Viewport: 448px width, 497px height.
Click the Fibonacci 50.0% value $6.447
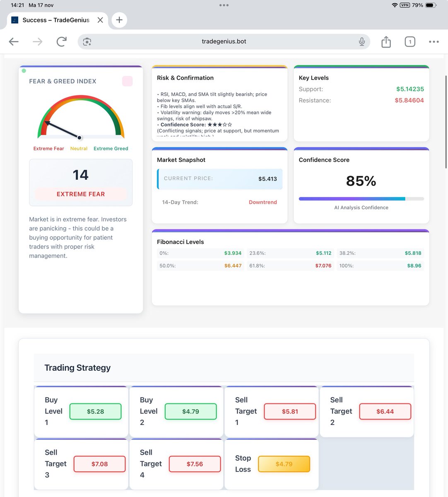[x=233, y=266]
